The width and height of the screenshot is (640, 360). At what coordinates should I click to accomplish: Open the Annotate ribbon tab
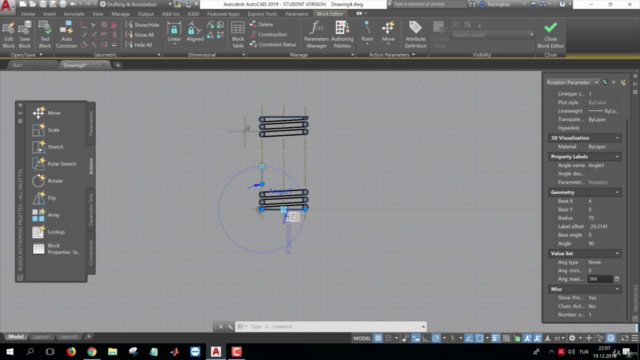click(74, 14)
